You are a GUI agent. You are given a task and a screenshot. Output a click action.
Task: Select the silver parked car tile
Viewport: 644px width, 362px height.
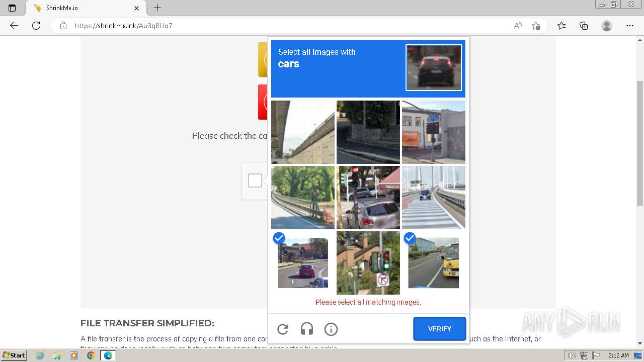coord(368,198)
